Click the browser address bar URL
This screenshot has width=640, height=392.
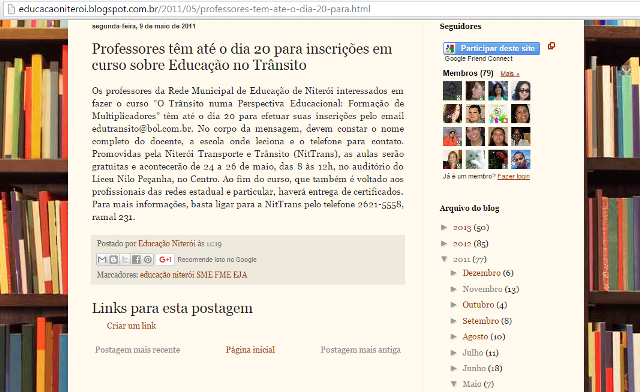coord(194,9)
